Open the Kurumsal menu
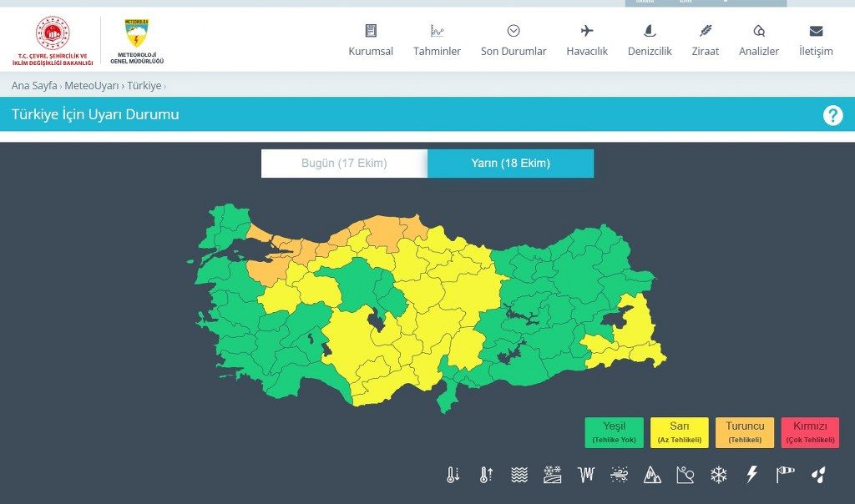The width and height of the screenshot is (855, 504). (371, 40)
